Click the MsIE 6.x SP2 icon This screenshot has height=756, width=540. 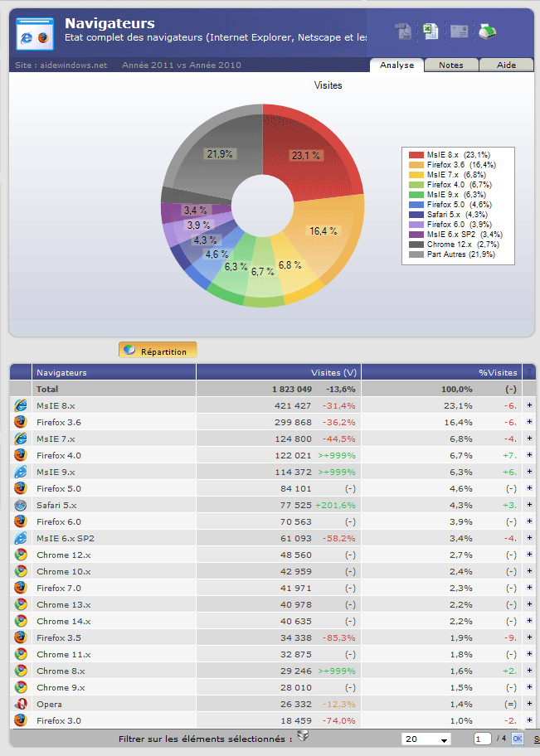click(20, 538)
